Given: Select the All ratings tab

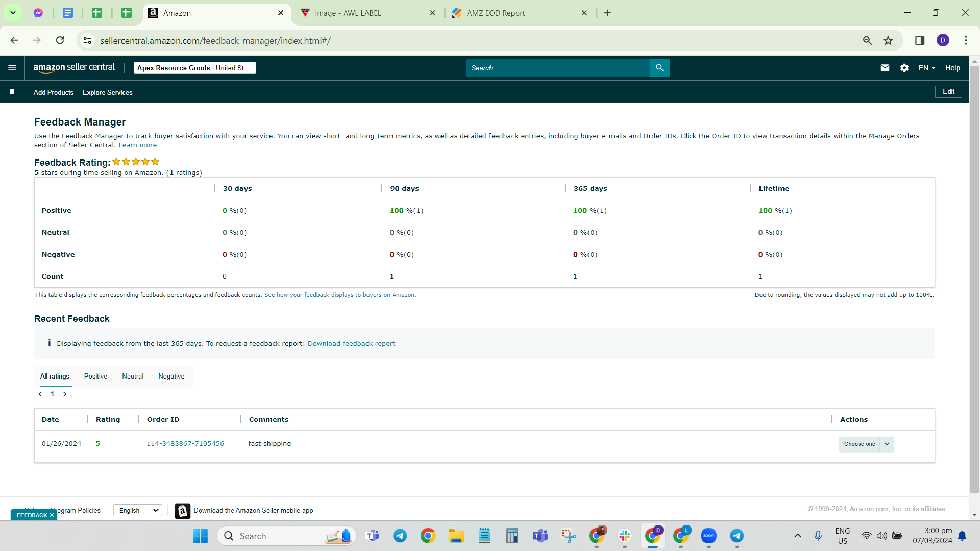Looking at the screenshot, I should point(55,377).
